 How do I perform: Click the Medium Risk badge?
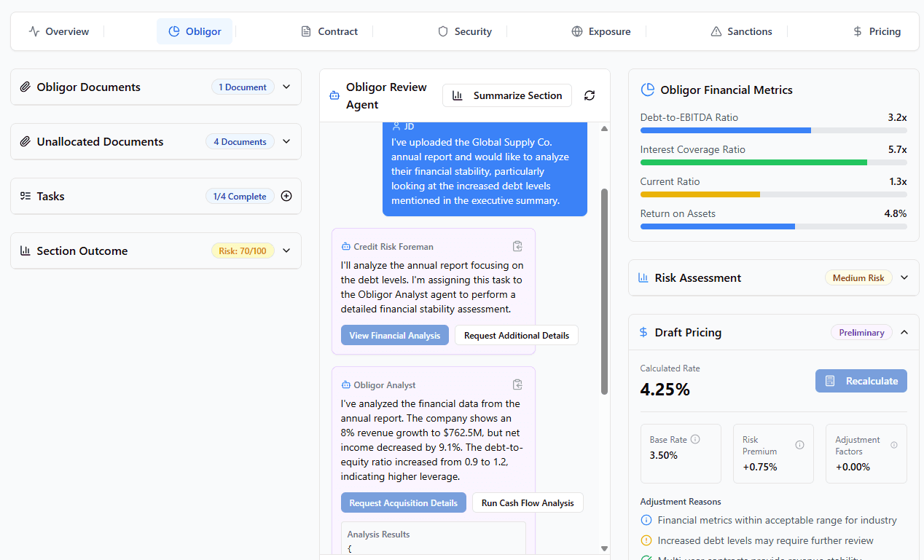click(858, 277)
